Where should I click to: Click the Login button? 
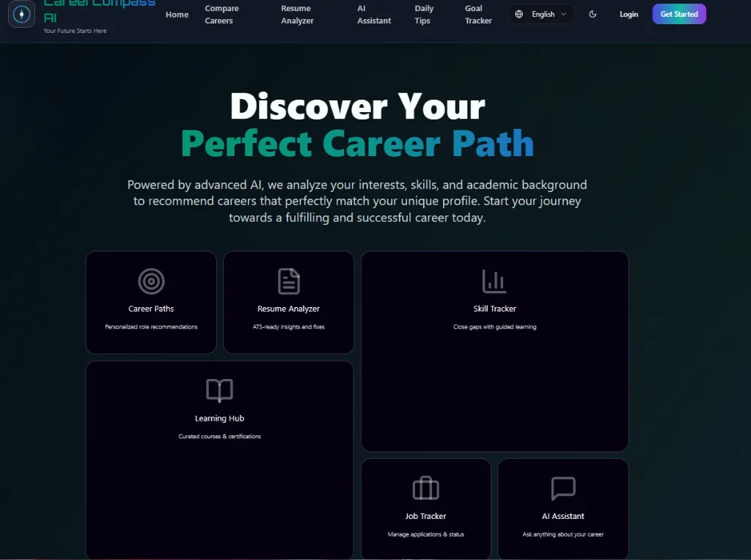(x=629, y=14)
